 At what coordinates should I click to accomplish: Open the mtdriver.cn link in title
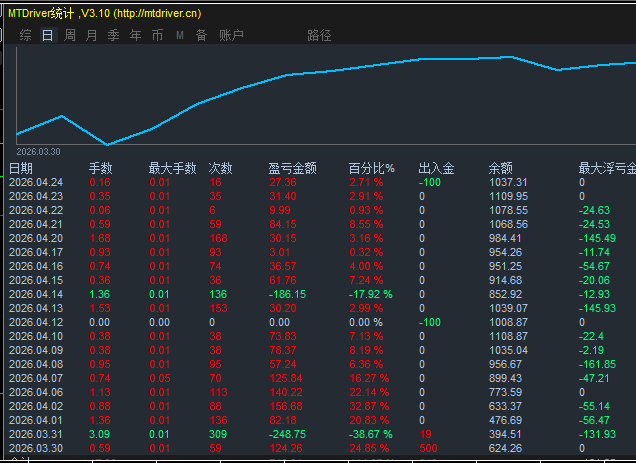157,13
